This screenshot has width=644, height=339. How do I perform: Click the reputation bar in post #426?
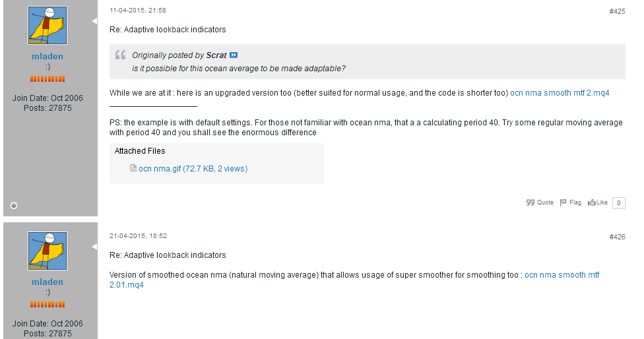click(x=48, y=305)
